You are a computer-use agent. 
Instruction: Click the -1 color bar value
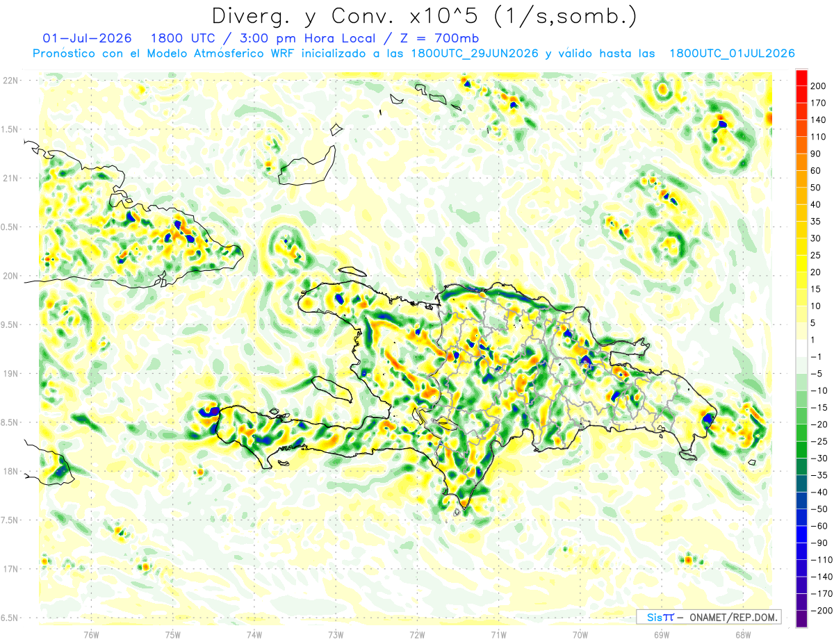(x=816, y=357)
